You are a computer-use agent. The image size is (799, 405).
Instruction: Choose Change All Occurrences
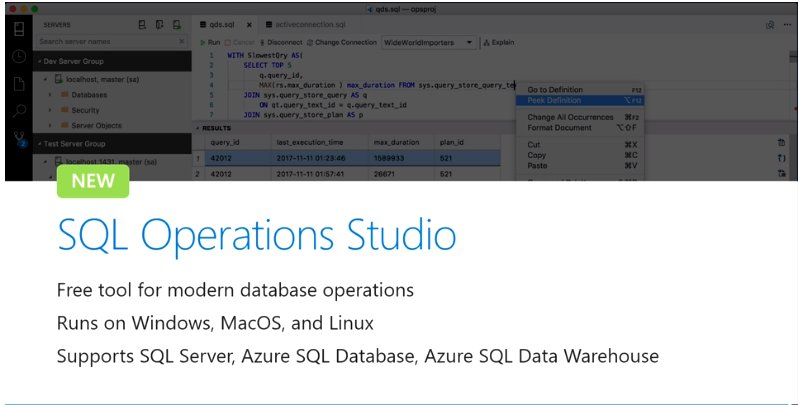(x=580, y=117)
